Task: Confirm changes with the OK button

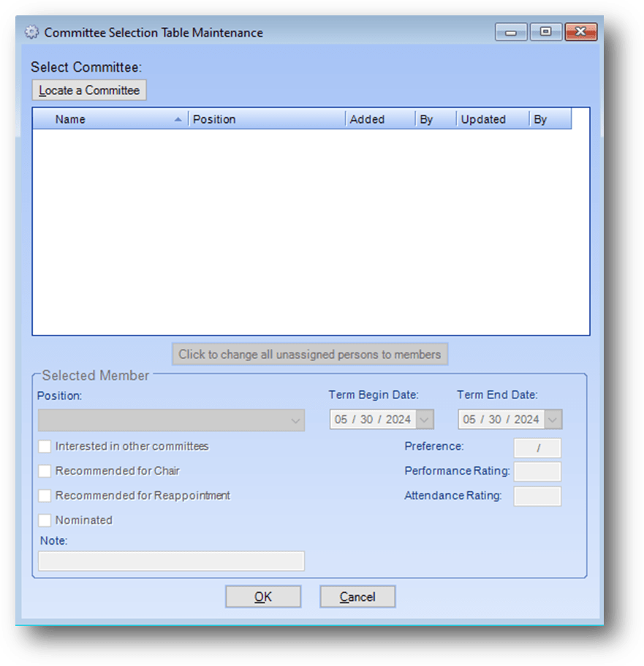Action: tap(263, 597)
